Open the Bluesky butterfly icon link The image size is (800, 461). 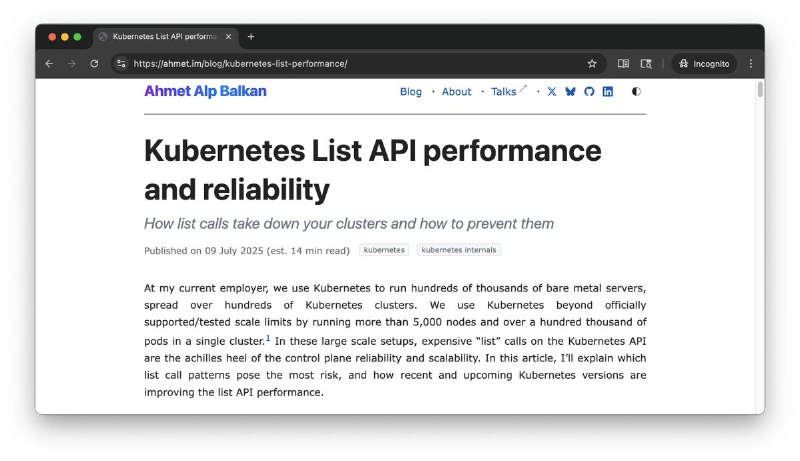click(570, 91)
